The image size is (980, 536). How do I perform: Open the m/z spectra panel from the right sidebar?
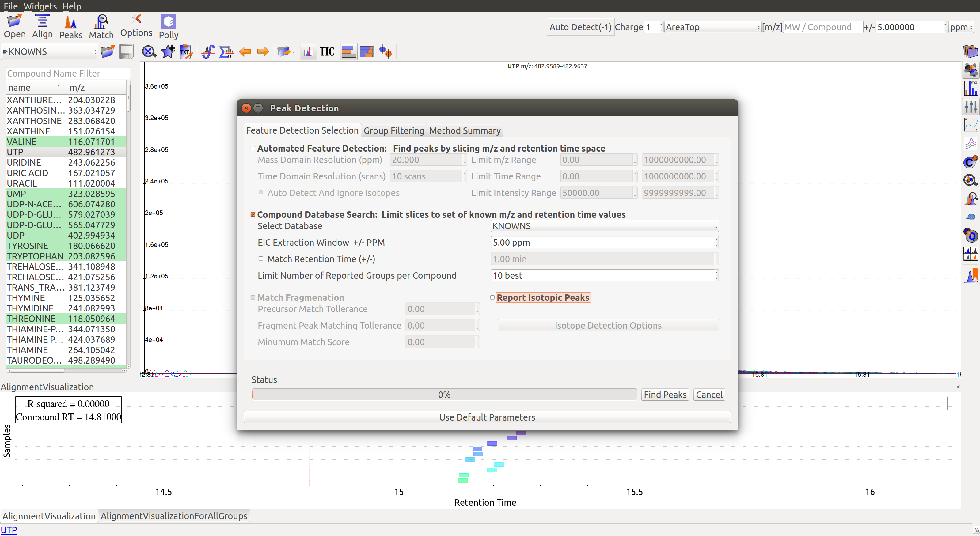point(971,88)
